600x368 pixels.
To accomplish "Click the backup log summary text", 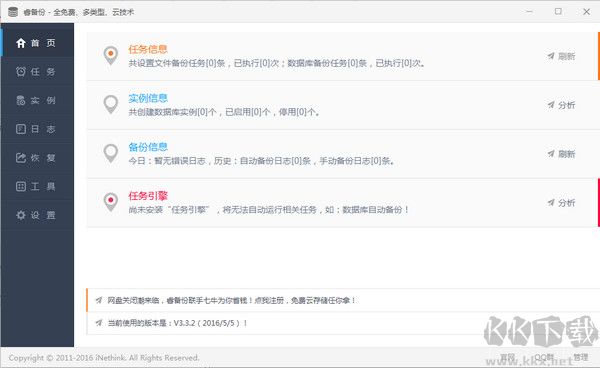I will click(x=261, y=161).
